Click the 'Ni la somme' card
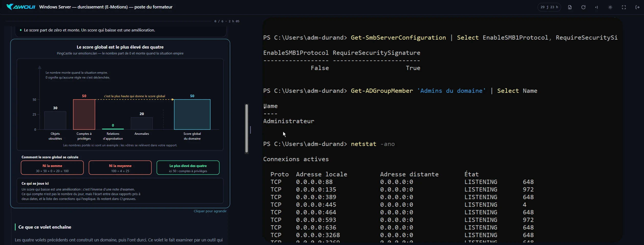Screen dimensions: 644x245 tap(52, 168)
